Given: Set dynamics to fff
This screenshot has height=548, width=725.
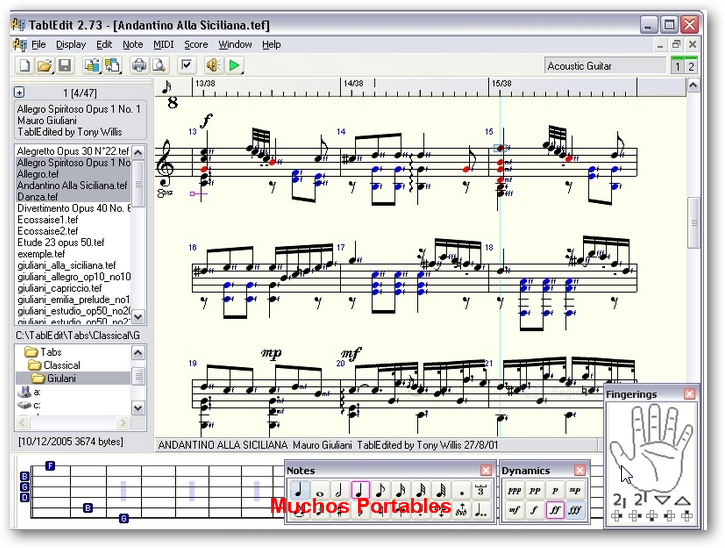Looking at the screenshot, I should click(575, 510).
